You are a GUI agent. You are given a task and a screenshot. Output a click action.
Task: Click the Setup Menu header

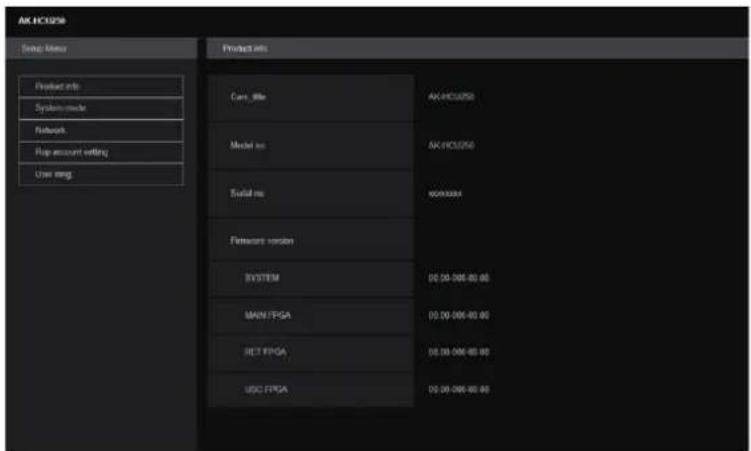[x=102, y=48]
